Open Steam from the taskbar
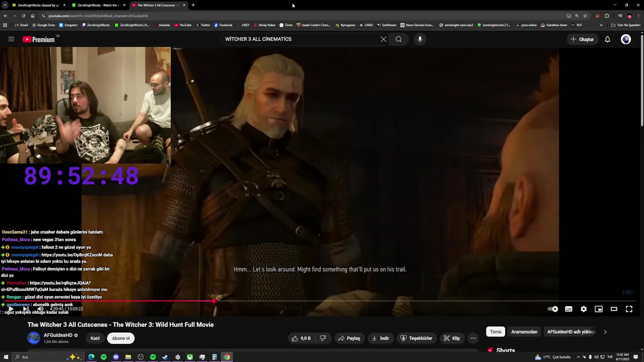 tap(165, 357)
